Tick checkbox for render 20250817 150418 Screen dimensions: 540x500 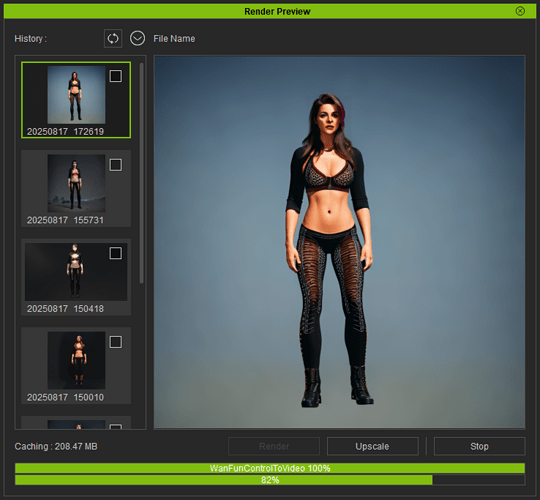click(x=116, y=253)
